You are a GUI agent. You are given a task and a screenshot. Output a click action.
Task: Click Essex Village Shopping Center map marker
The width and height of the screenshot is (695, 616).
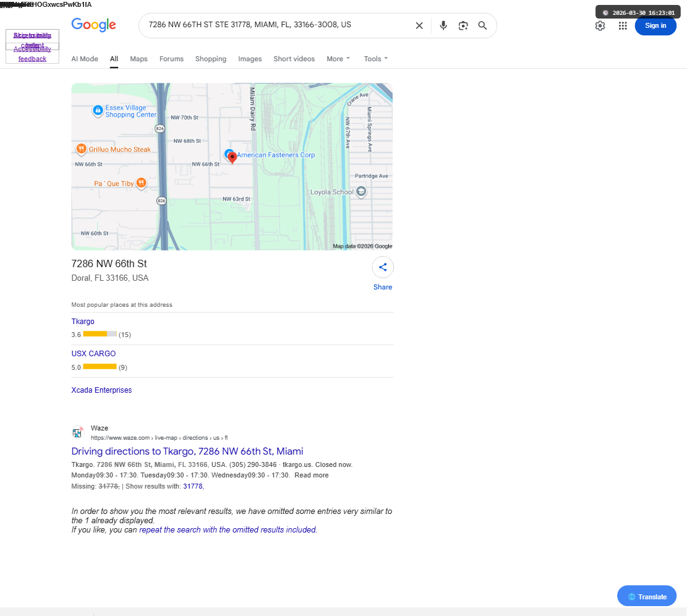[98, 110]
